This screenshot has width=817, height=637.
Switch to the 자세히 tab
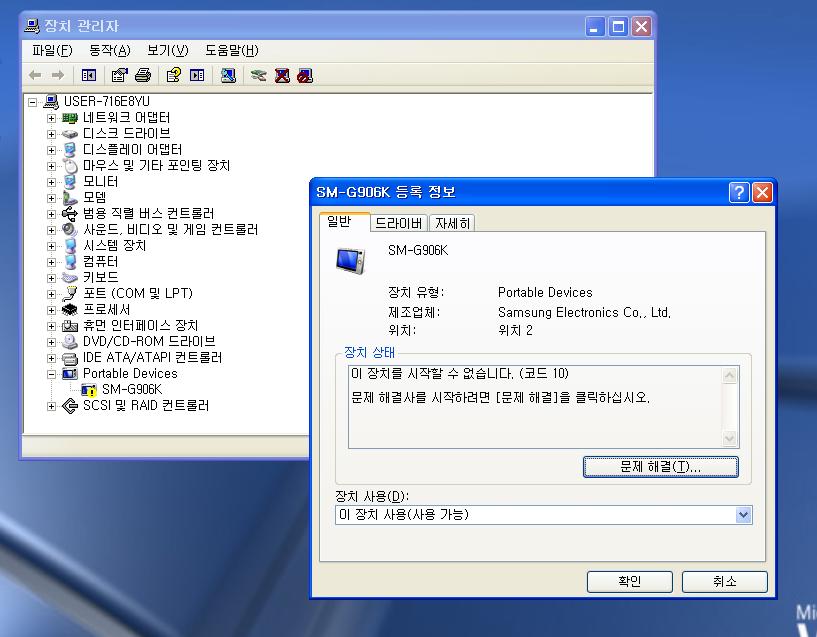click(x=452, y=223)
